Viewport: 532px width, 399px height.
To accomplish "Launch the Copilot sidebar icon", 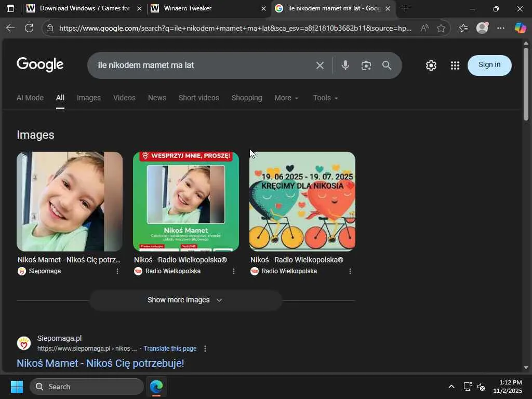I will [x=520, y=28].
